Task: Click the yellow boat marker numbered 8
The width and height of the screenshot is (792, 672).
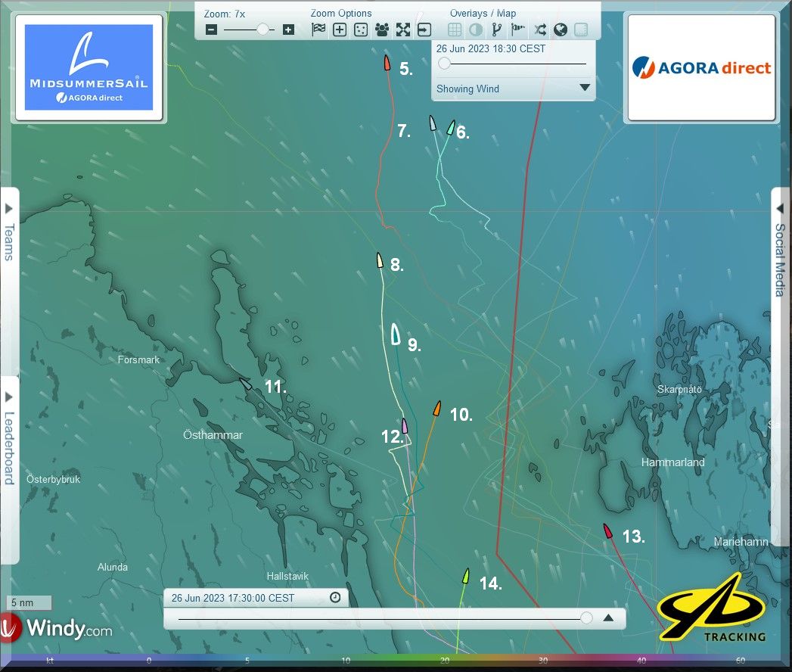Action: pos(380,260)
